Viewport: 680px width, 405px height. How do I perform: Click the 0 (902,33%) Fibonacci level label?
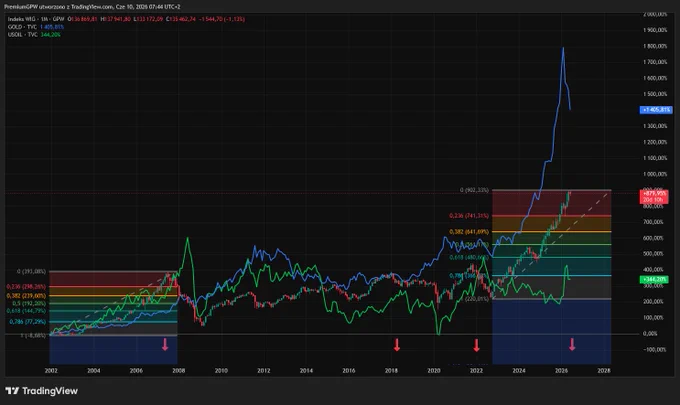[474, 190]
